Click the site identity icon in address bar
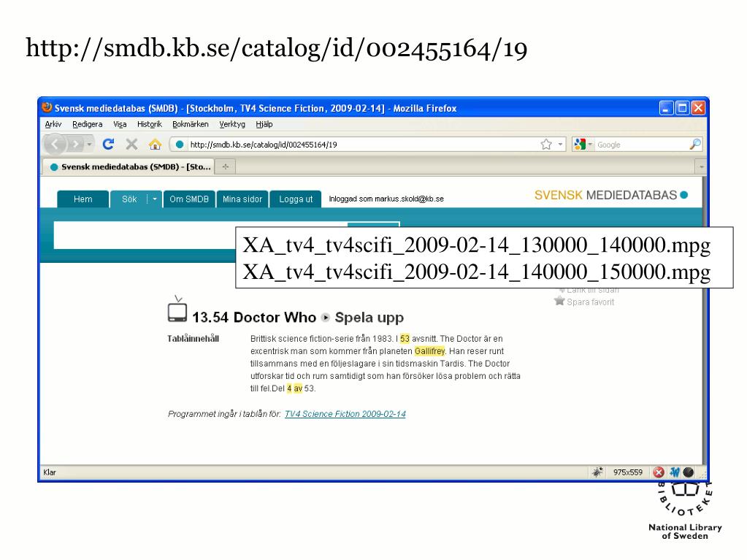The image size is (747, 560). click(179, 145)
